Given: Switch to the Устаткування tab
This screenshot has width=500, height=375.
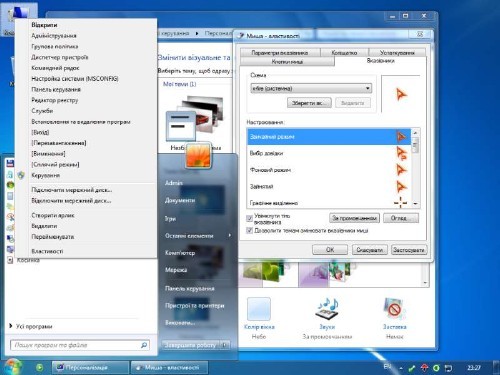Looking at the screenshot, I should [x=397, y=53].
